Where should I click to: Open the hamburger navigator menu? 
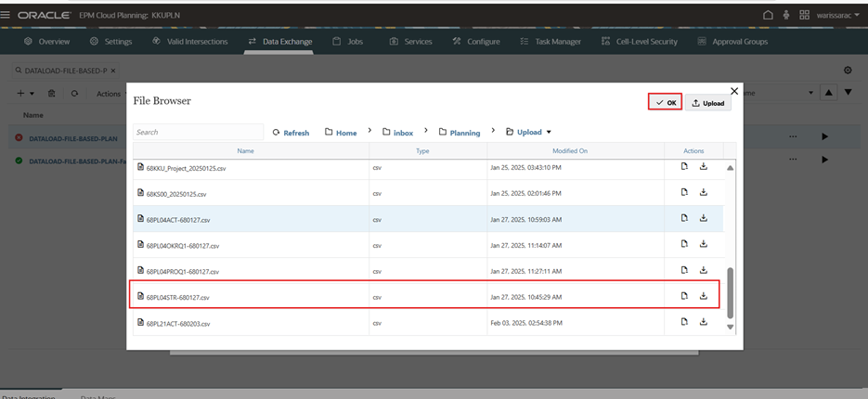(x=6, y=15)
